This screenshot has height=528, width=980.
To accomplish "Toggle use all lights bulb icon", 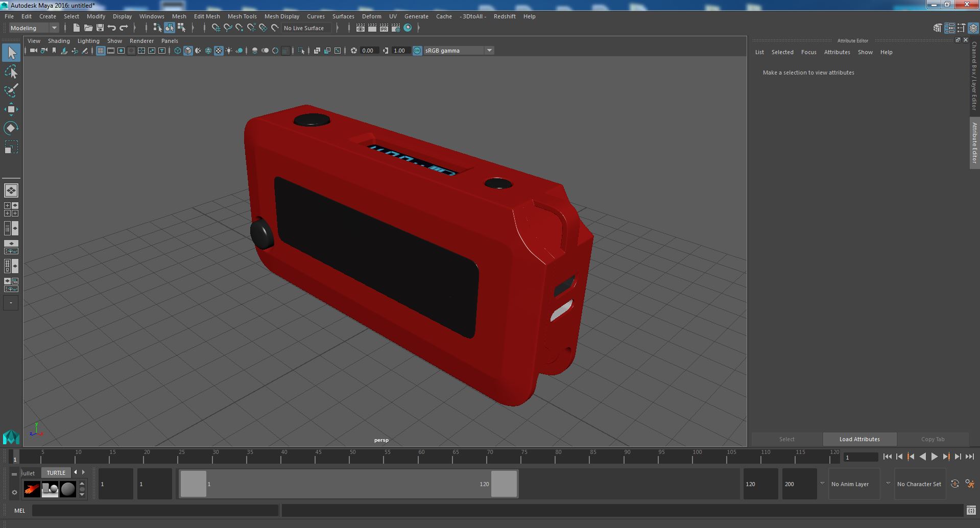I will pos(229,51).
